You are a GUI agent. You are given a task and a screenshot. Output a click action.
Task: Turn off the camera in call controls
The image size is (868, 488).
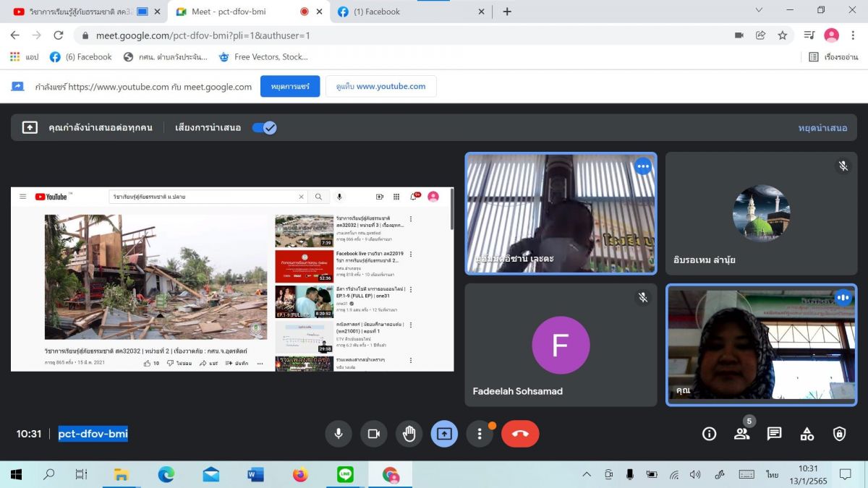coord(374,434)
